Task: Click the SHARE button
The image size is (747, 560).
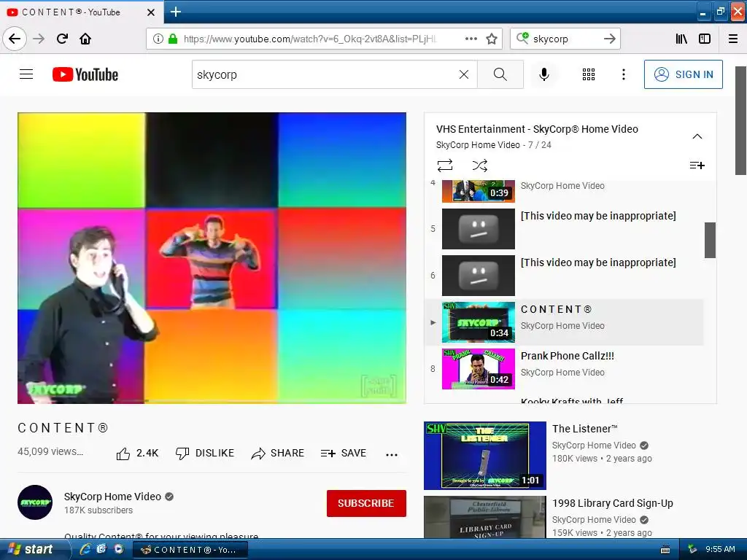Action: coord(278,454)
